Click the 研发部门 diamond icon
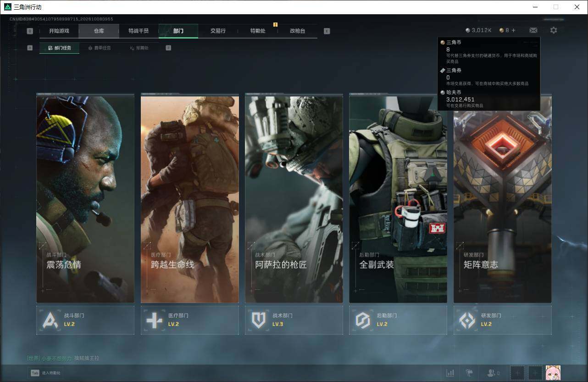This screenshot has height=382, width=588. tap(467, 320)
